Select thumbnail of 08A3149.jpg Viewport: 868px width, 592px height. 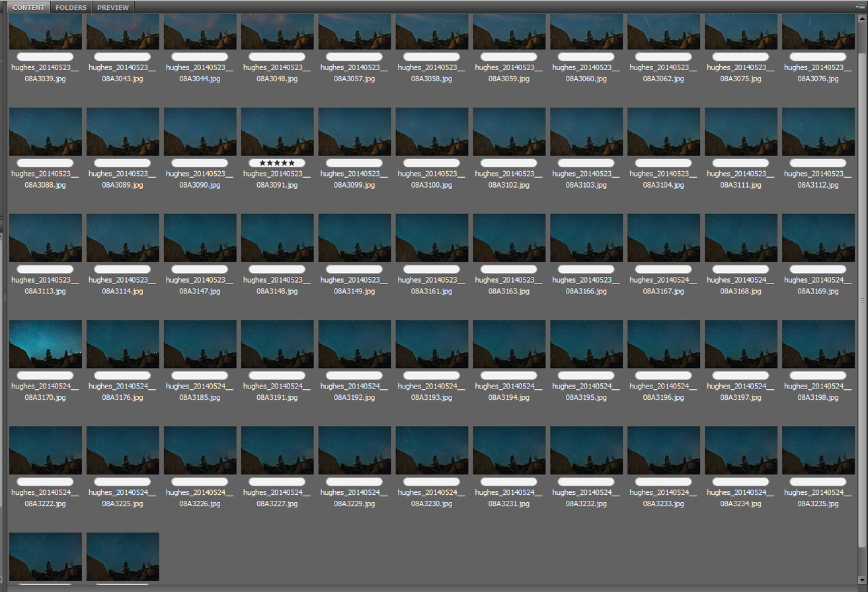355,238
